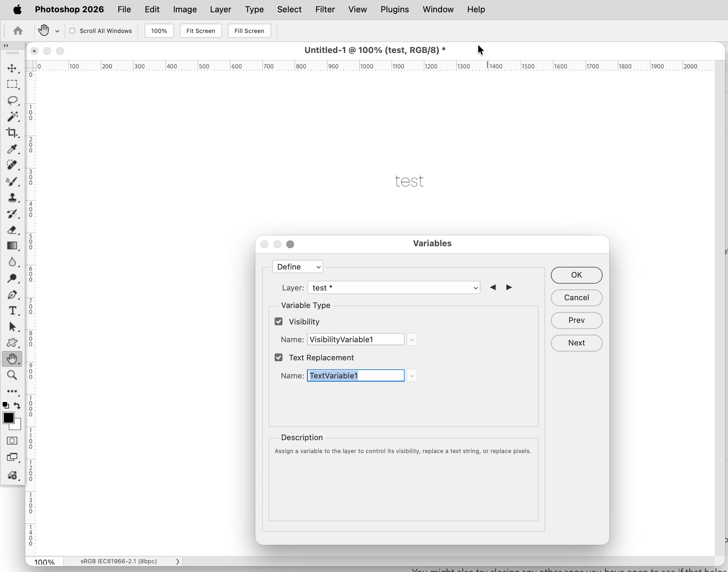Select the Move tool
This screenshot has width=728, height=572.
point(12,68)
